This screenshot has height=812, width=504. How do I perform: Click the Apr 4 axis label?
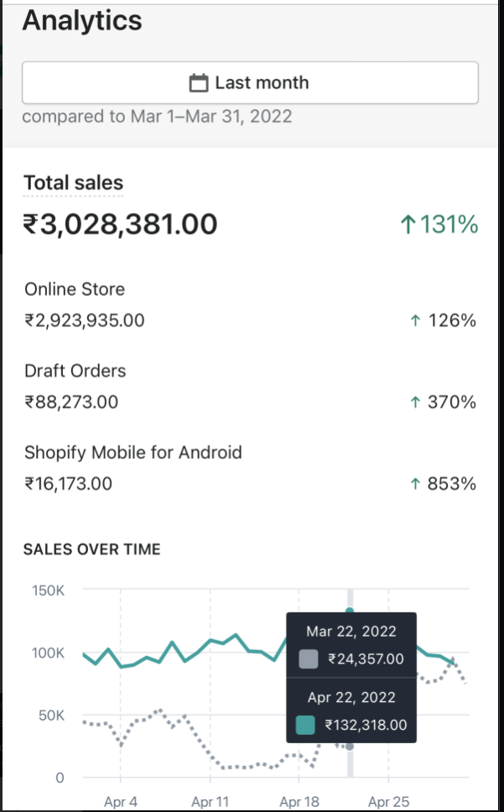point(121,802)
